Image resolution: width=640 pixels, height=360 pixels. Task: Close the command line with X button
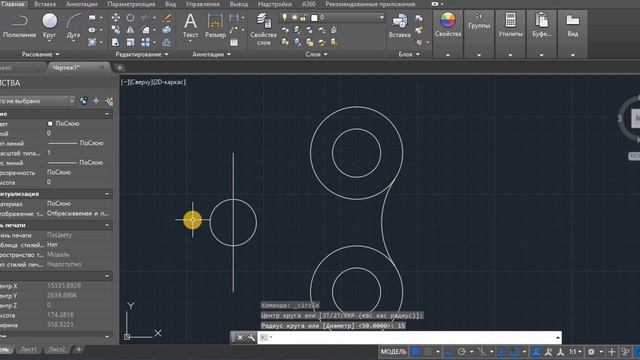(x=240, y=338)
